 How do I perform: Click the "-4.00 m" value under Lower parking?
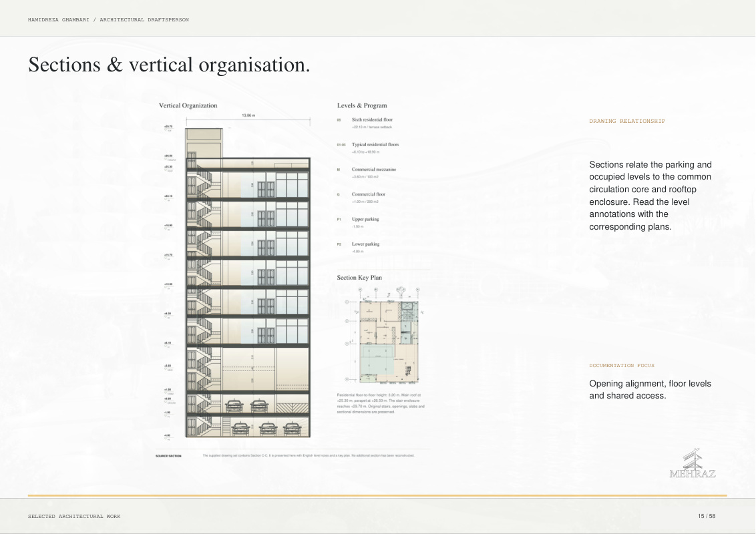click(358, 252)
